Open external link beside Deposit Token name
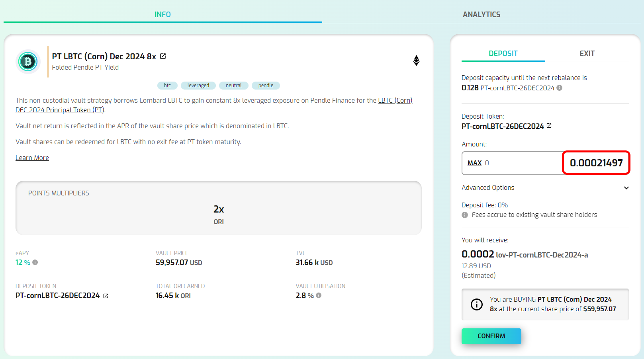This screenshot has width=644, height=359. point(549,126)
